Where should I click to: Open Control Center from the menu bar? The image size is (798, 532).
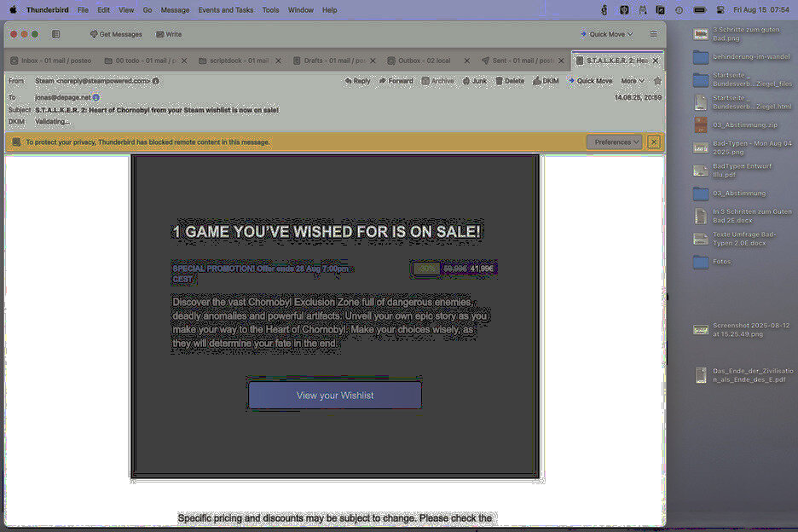pos(720,9)
